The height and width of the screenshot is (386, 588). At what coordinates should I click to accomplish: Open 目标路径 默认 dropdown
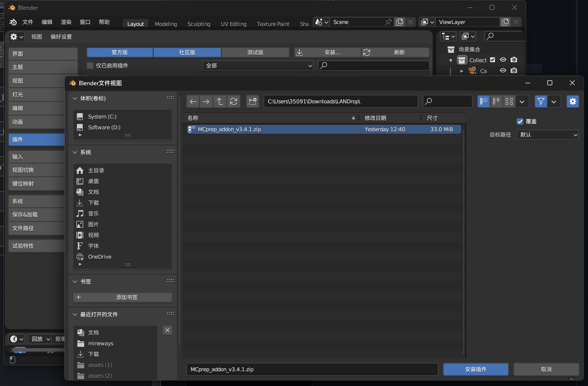click(548, 135)
